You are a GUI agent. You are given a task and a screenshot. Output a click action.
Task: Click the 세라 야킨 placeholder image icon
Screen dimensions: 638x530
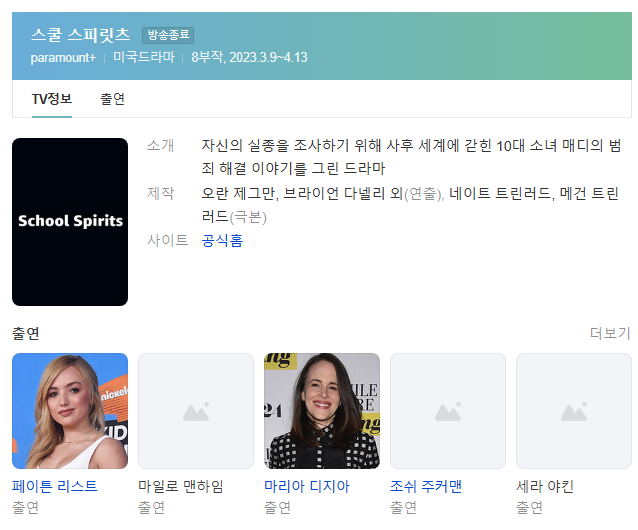pos(574,411)
